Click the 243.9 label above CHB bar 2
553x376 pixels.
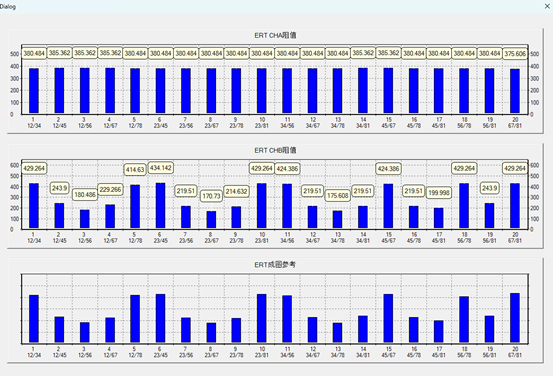pos(59,188)
